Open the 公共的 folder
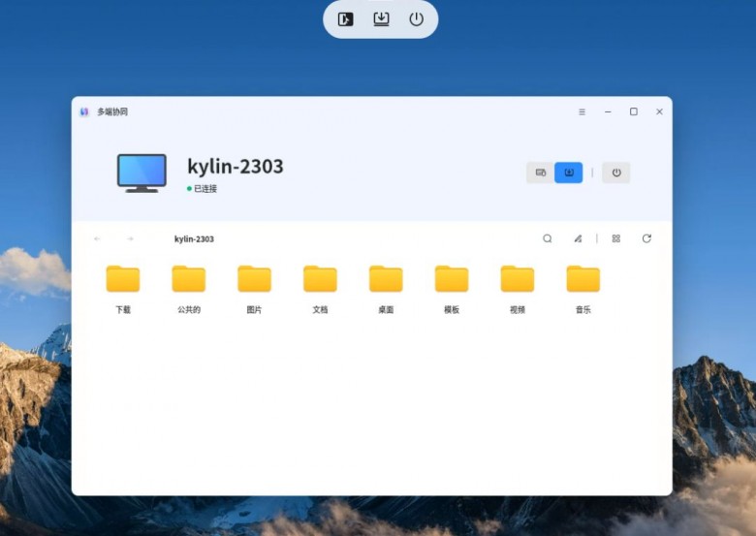This screenshot has width=756, height=536. pyautogui.click(x=189, y=289)
